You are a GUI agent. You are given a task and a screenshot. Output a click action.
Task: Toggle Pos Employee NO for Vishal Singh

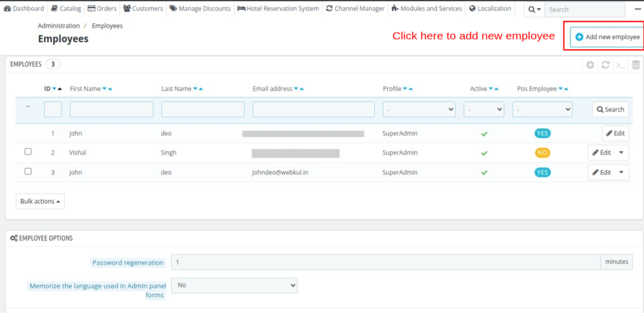pos(543,152)
